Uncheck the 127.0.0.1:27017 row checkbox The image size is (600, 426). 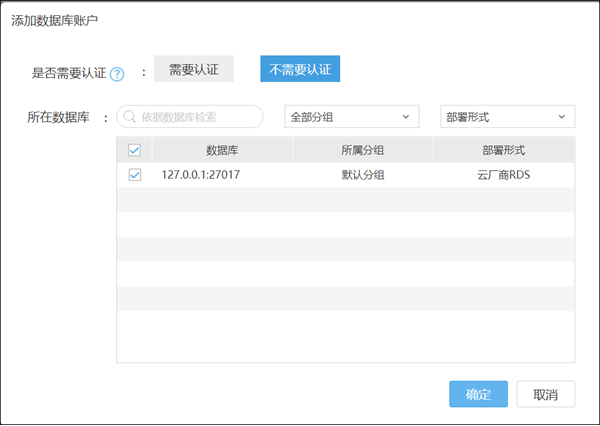[x=135, y=175]
